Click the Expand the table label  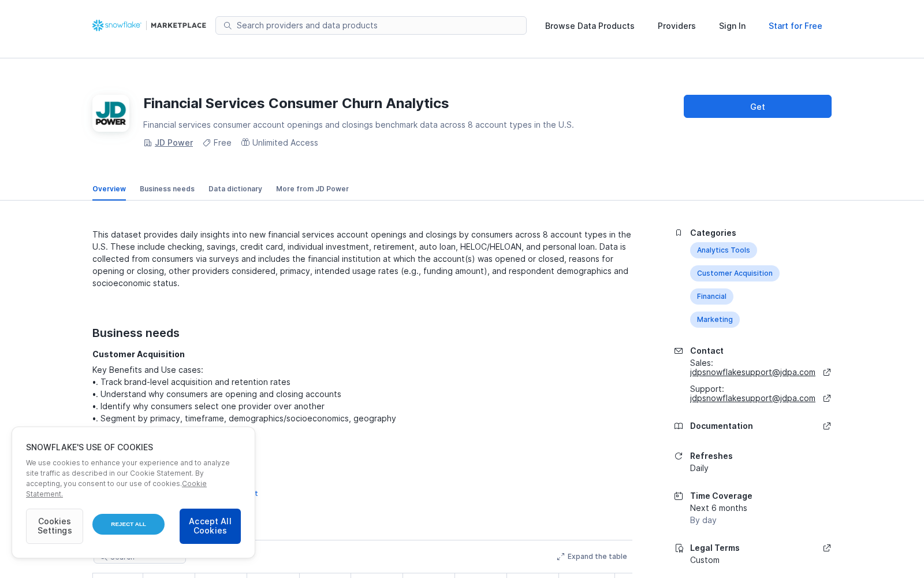pos(597,557)
